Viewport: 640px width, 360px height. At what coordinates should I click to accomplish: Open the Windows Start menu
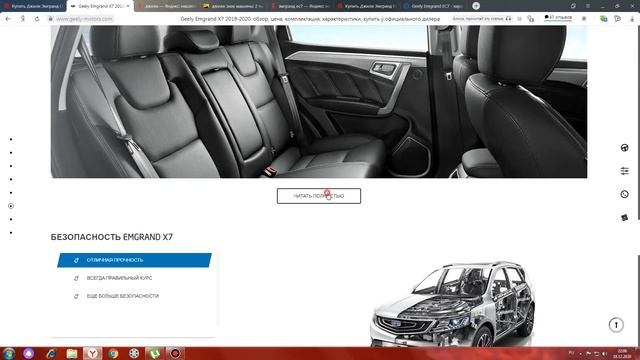[x=9, y=353]
